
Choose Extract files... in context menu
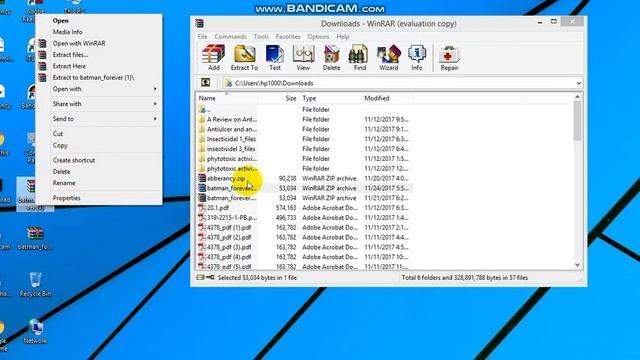pyautogui.click(x=99, y=55)
